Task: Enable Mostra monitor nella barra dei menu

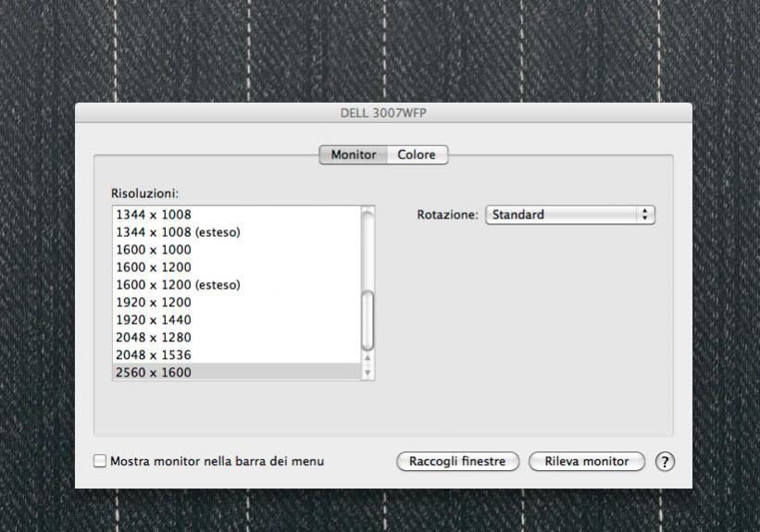Action: pyautogui.click(x=100, y=461)
